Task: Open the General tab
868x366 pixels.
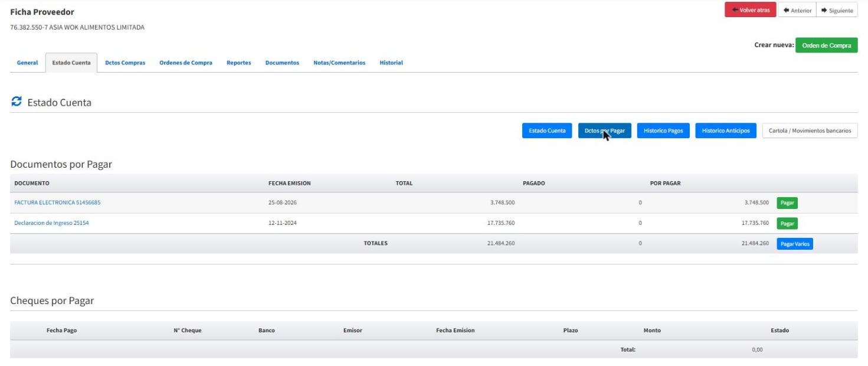Action: pos(27,63)
